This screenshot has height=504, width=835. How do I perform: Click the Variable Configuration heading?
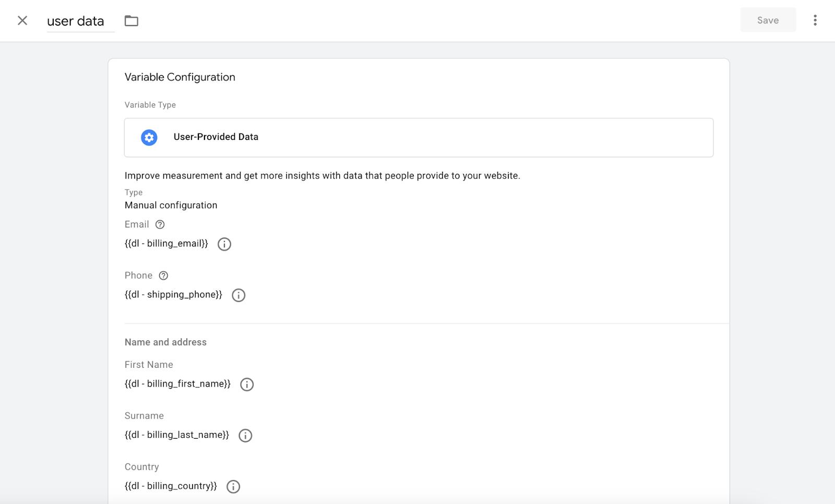(x=180, y=77)
